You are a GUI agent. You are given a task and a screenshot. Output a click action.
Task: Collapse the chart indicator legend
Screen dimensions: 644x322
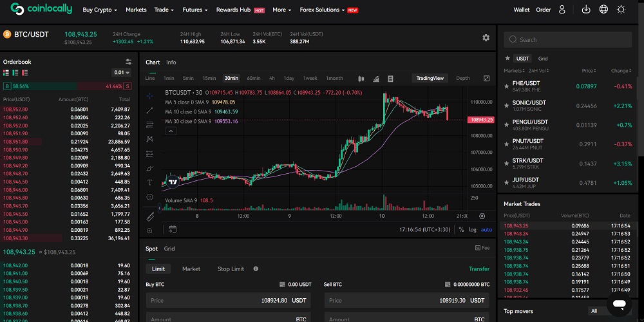pyautogui.click(x=171, y=131)
